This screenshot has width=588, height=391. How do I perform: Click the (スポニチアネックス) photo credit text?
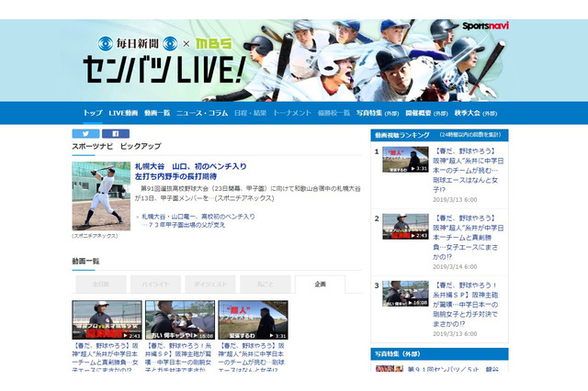pos(95,236)
